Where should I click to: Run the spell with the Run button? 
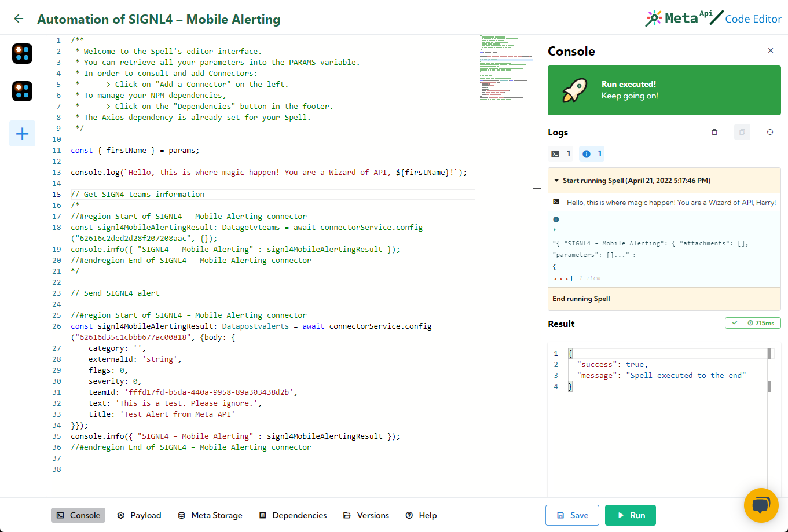click(x=631, y=515)
